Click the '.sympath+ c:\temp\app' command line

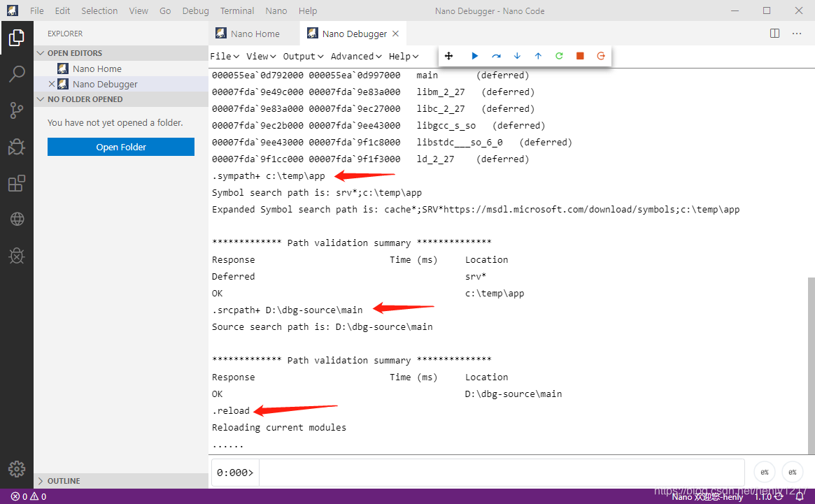[268, 176]
